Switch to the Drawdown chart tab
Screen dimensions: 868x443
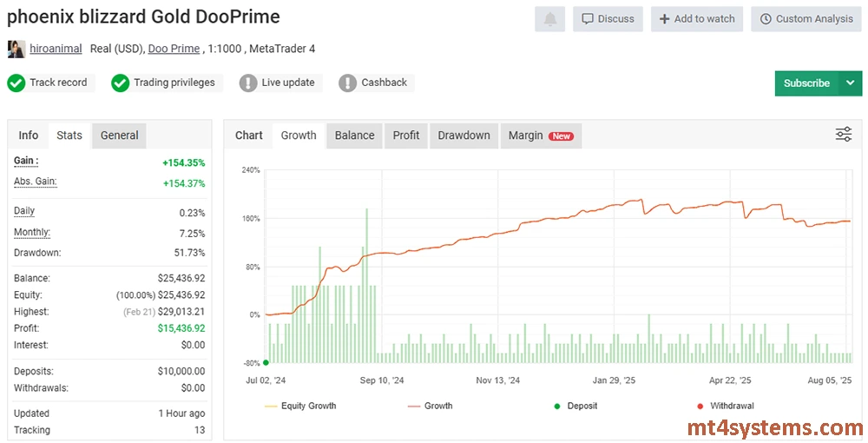pos(464,136)
